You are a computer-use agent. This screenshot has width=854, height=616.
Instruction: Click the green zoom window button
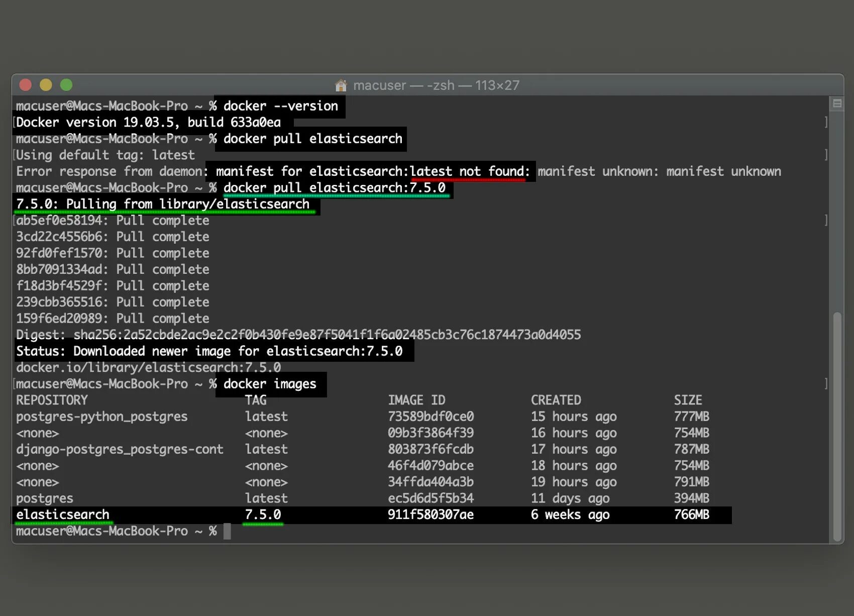click(x=66, y=85)
